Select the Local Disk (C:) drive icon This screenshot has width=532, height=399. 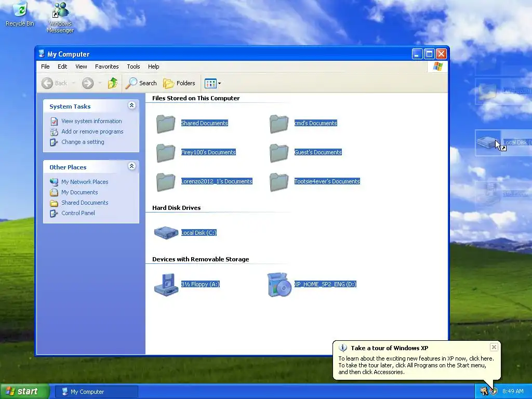(166, 233)
